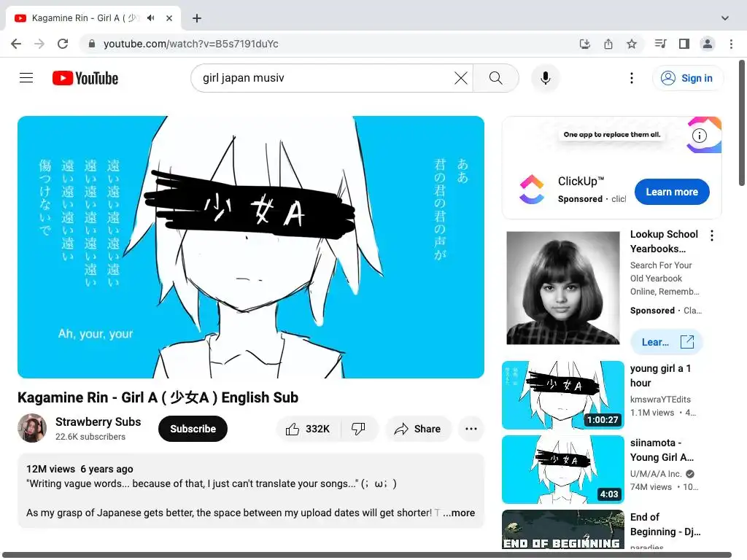The height and width of the screenshot is (560, 747).
Task: Open End of Beginning video thumbnail
Action: point(563,529)
